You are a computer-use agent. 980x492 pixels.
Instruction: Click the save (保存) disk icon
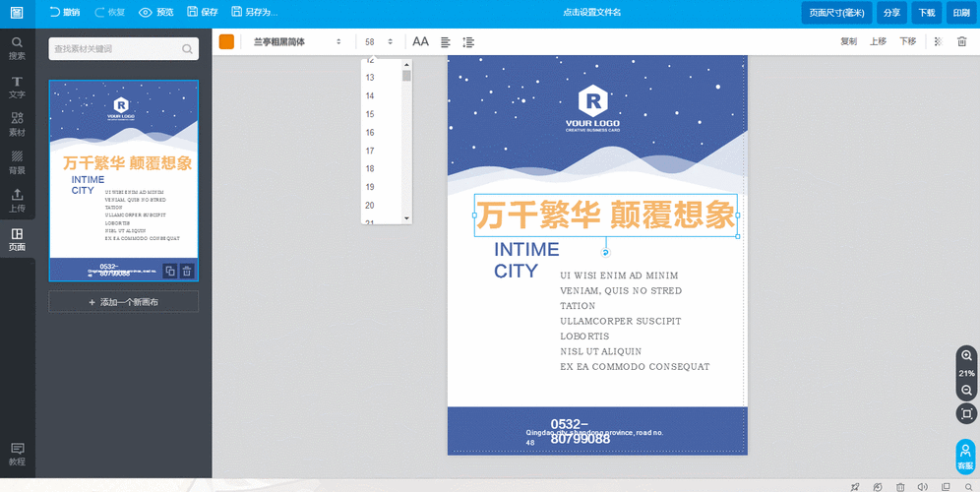click(x=192, y=12)
